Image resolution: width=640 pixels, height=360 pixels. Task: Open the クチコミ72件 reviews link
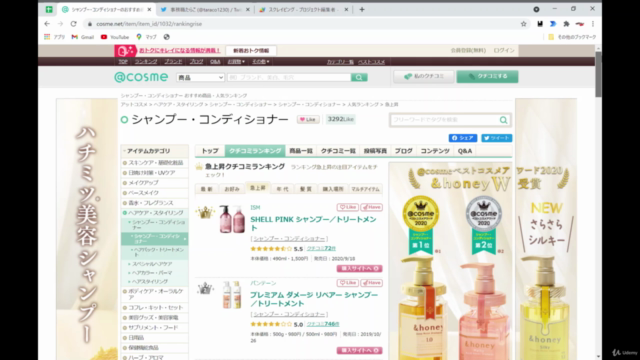(321, 248)
